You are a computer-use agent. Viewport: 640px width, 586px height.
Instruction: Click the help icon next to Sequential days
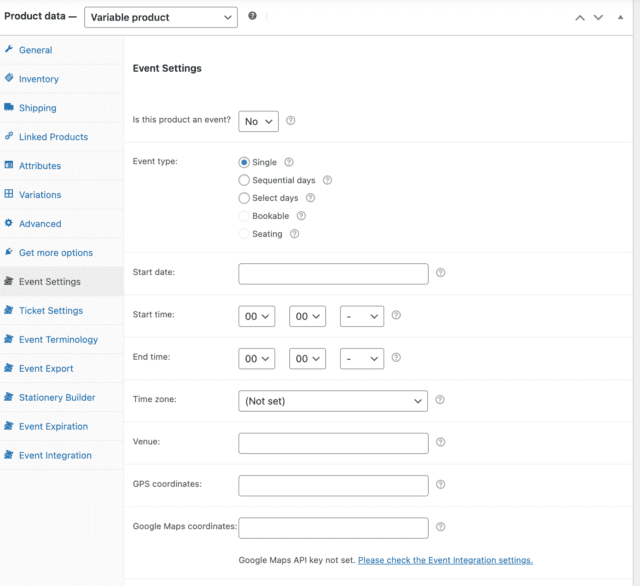(x=327, y=180)
